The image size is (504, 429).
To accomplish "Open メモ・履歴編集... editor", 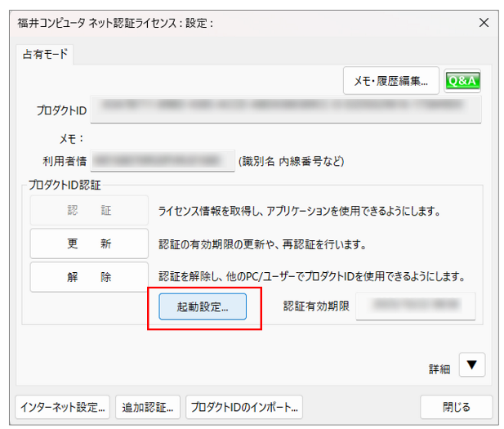I will (390, 80).
